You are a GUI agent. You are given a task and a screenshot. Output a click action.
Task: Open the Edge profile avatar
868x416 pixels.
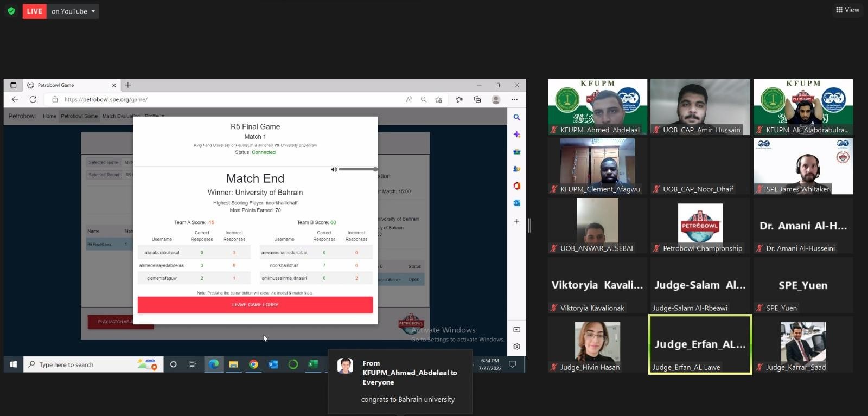496,99
